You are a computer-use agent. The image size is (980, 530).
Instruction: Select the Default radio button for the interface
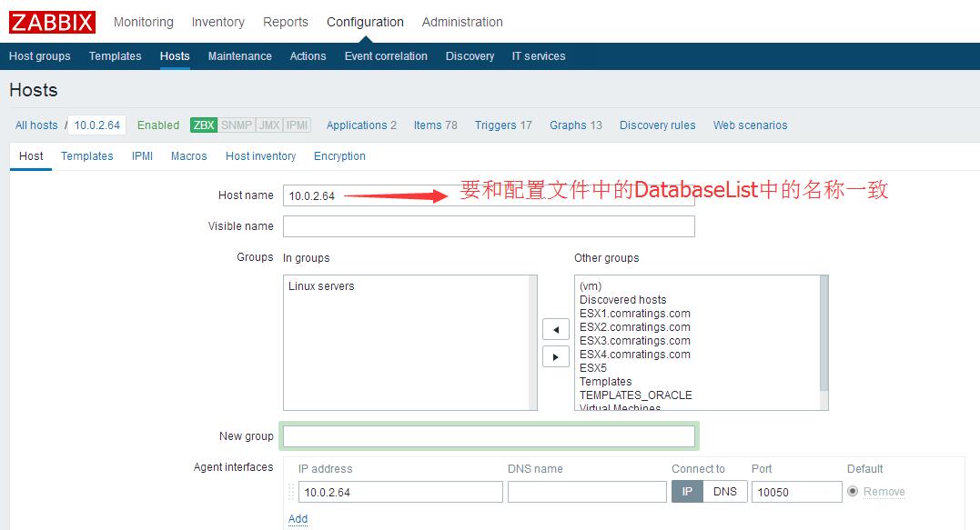853,491
